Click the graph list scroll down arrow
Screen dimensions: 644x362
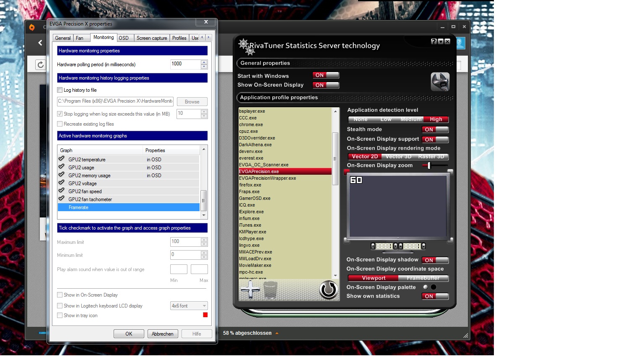[204, 215]
